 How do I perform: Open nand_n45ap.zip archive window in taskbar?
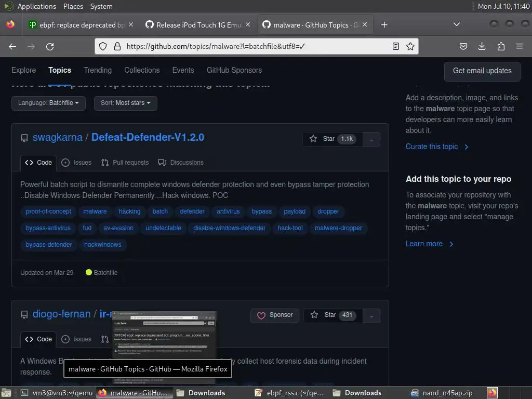pyautogui.click(x=442, y=393)
